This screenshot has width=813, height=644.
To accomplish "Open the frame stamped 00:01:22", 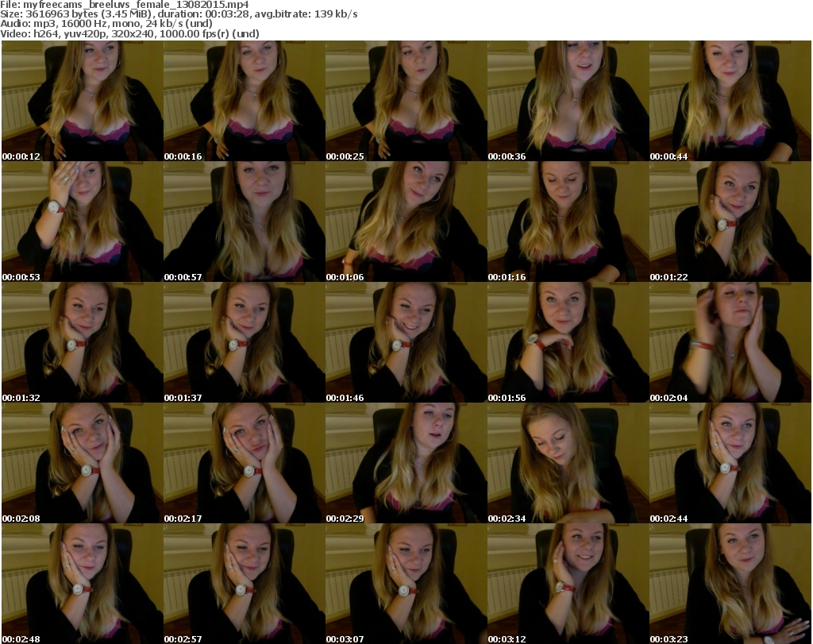I will click(x=730, y=222).
